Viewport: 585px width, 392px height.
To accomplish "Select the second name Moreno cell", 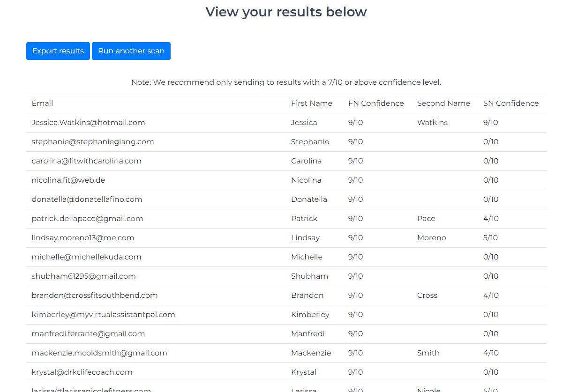I will 432,238.
